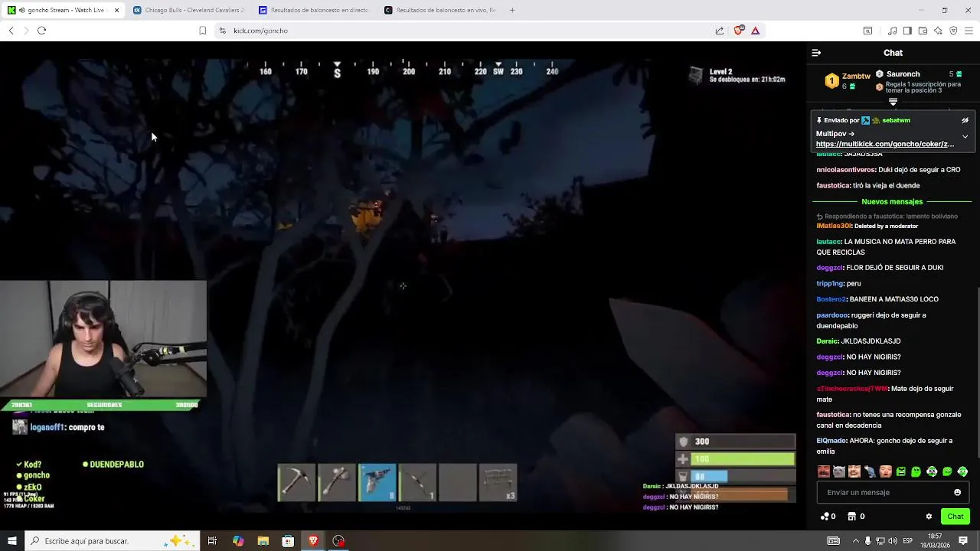Switch to 'Resultados de baloncesto en vivo' tab
Image resolution: width=980 pixels, height=551 pixels.
click(x=439, y=10)
